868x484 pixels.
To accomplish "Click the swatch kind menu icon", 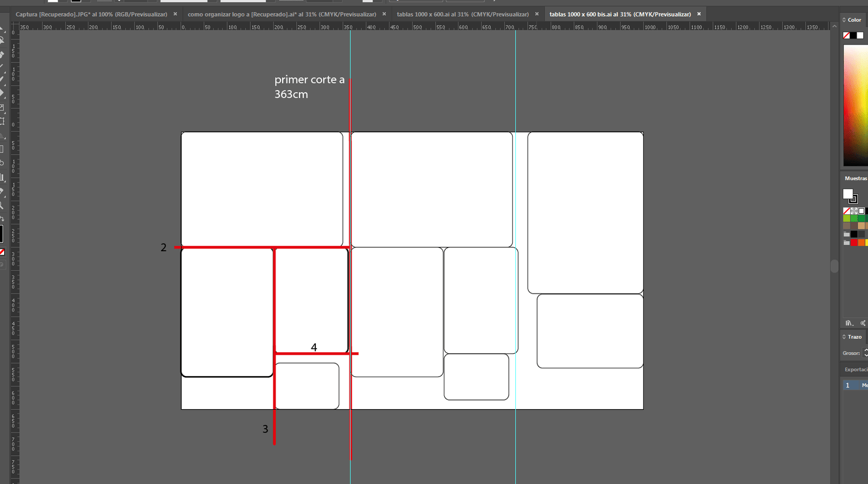I will click(x=863, y=323).
